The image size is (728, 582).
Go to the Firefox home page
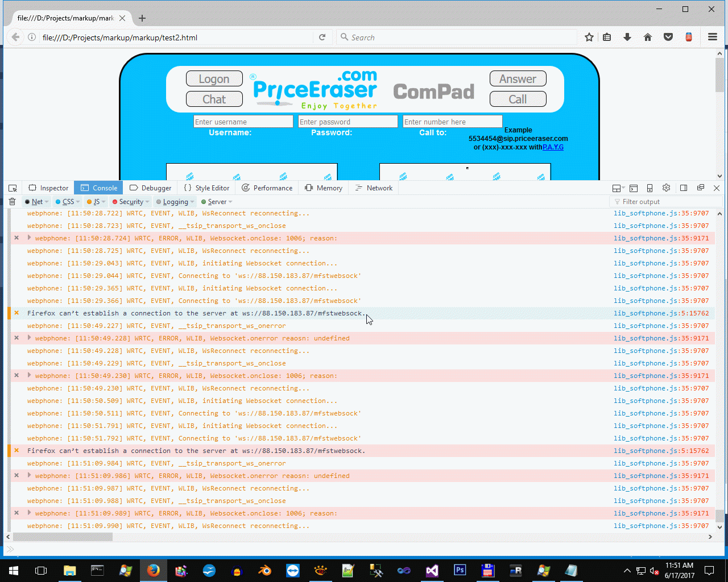pyautogui.click(x=648, y=38)
